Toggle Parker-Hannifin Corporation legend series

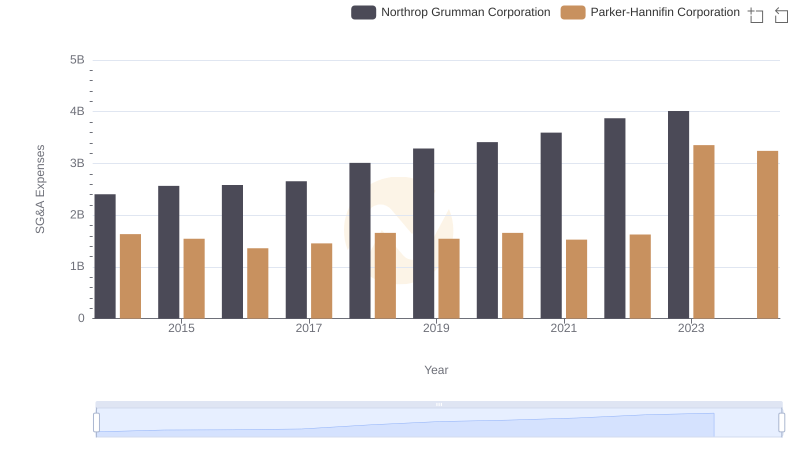(650, 12)
